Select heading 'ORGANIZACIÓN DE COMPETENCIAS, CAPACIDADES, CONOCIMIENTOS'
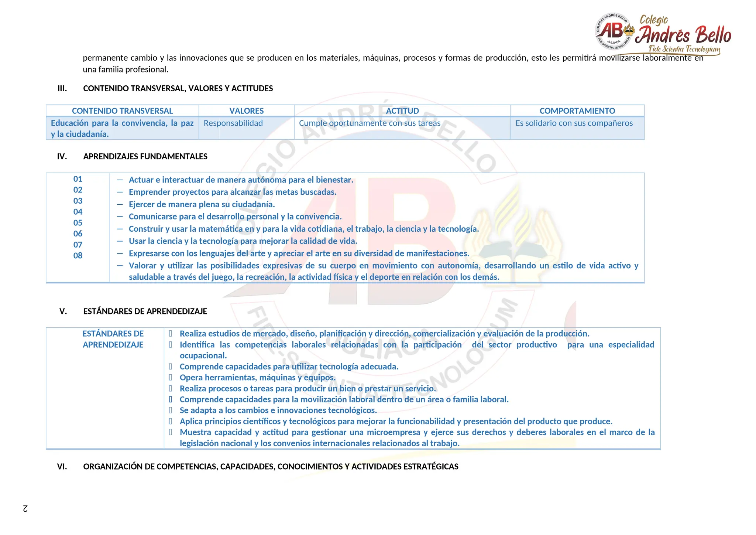 tap(271, 467)
